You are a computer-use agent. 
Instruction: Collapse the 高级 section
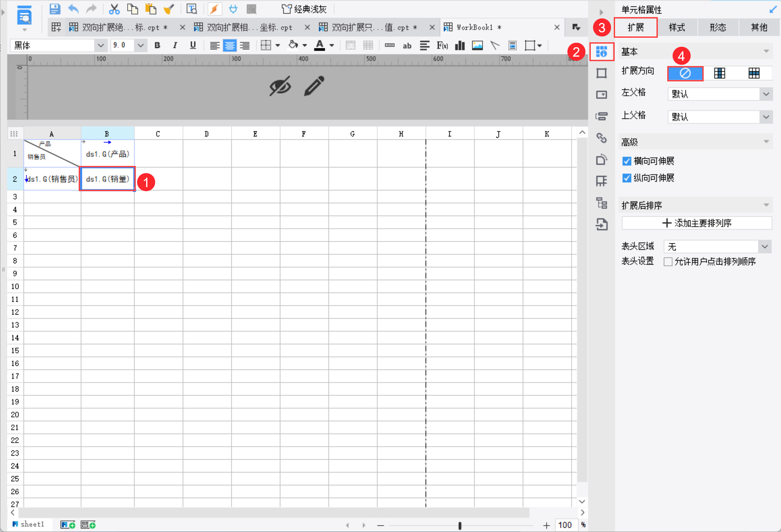pyautogui.click(x=766, y=142)
